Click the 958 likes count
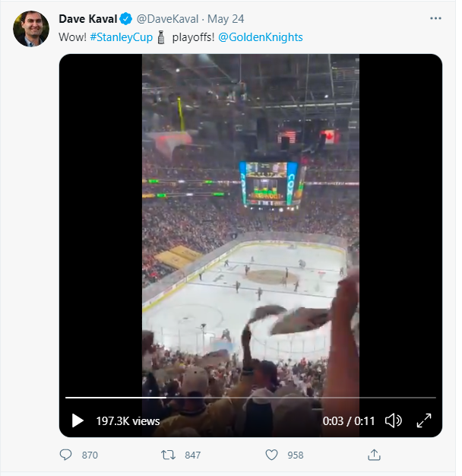The width and height of the screenshot is (462, 476). click(x=295, y=455)
